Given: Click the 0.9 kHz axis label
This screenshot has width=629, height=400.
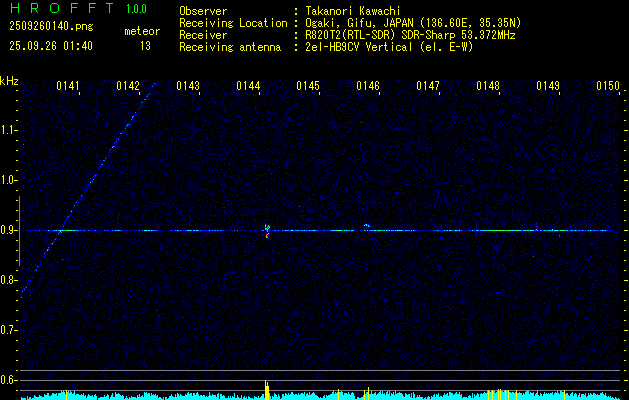Looking at the screenshot, I should point(7,230).
